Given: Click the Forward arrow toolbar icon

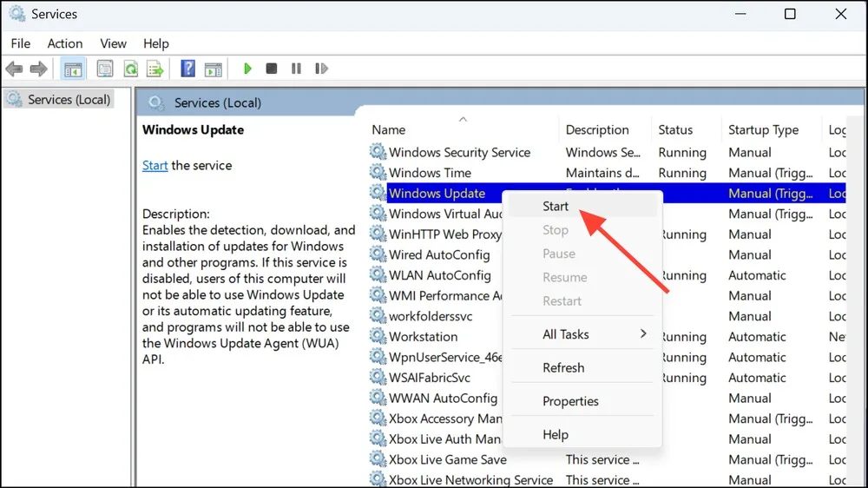Looking at the screenshot, I should coord(39,69).
